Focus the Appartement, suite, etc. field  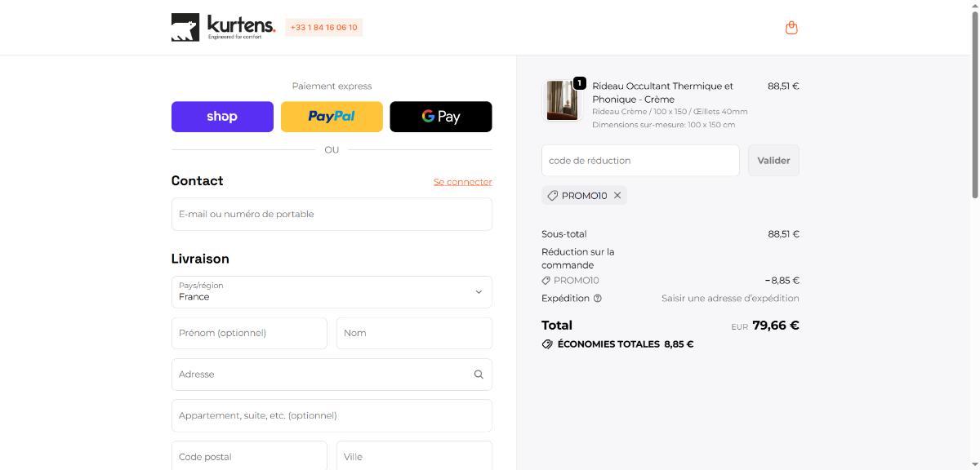pos(332,415)
